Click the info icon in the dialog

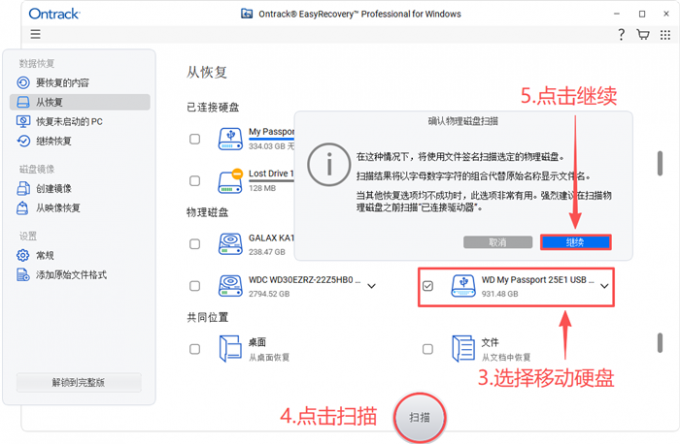[x=329, y=165]
